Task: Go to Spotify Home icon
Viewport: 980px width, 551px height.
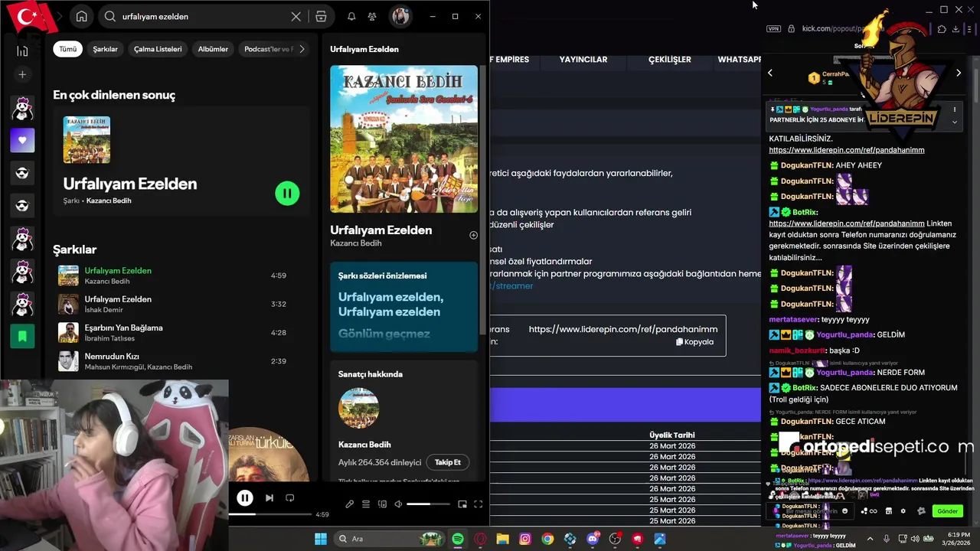Action: (82, 16)
